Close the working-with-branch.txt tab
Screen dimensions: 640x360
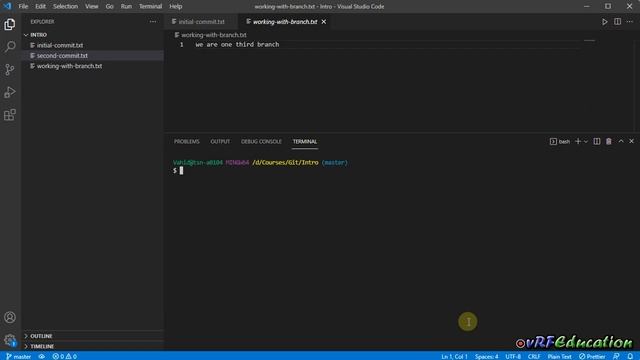coord(324,22)
